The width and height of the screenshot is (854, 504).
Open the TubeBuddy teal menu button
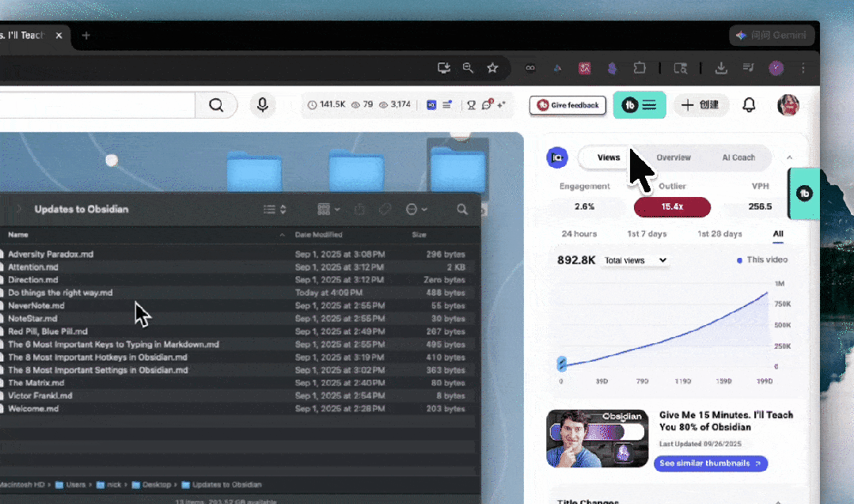point(640,105)
